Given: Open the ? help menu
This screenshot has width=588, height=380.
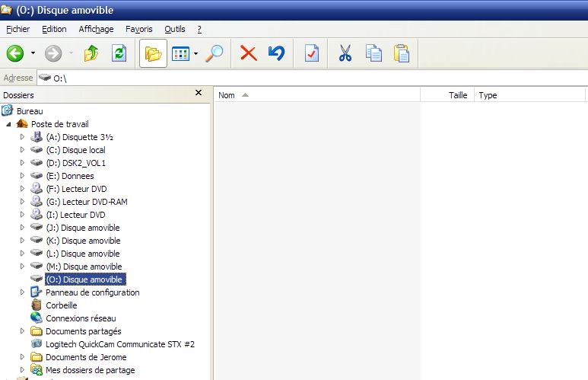Looking at the screenshot, I should pos(199,29).
